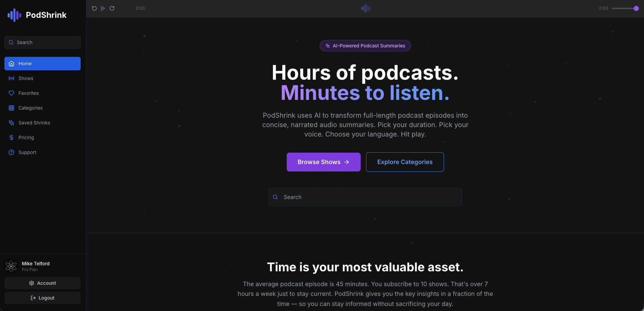
Task: Click the Favorites heart icon
Action: point(11,93)
